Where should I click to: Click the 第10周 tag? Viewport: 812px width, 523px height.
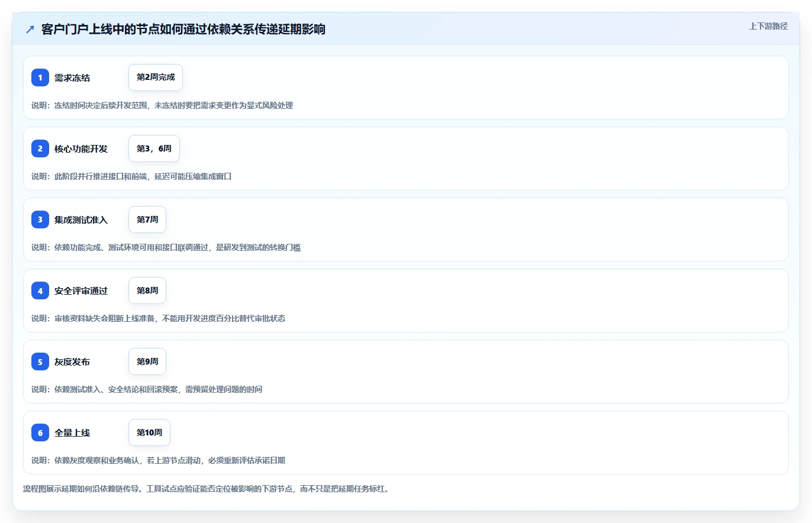[x=149, y=432]
